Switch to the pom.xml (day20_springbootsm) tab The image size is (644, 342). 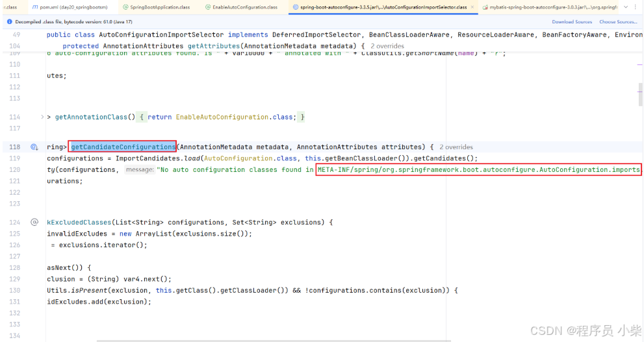click(70, 7)
